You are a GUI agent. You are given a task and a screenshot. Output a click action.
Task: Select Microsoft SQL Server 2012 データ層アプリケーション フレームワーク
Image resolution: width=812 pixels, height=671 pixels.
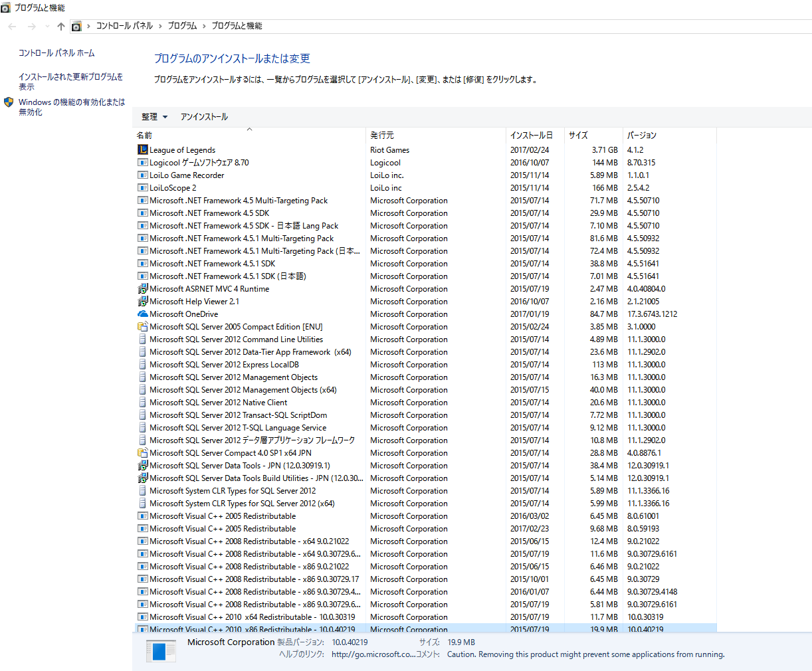[x=425, y=440]
